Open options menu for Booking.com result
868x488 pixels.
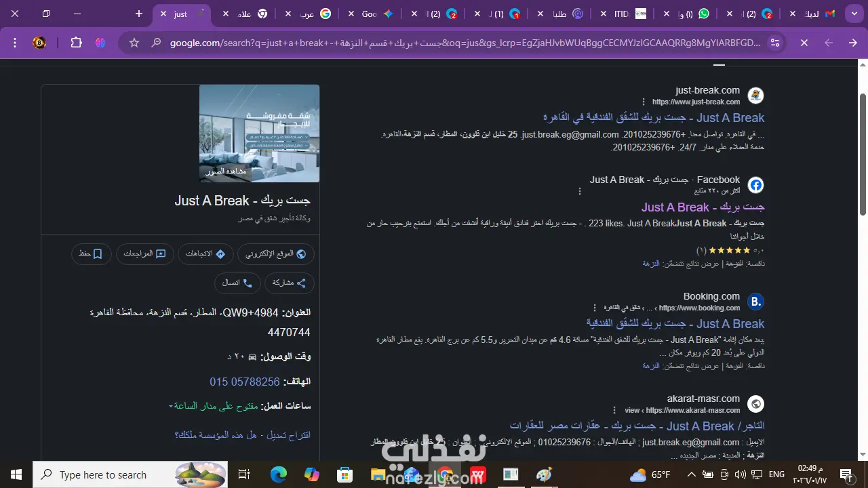[x=595, y=308]
